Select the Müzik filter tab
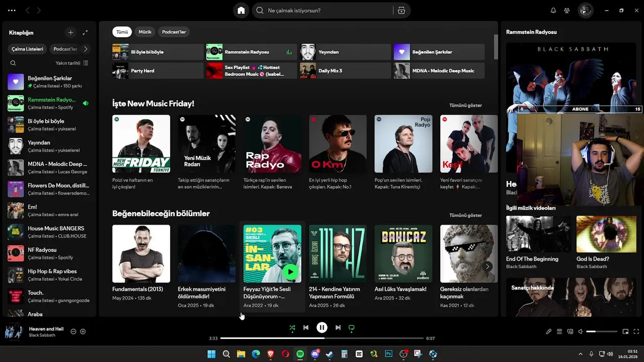The image size is (644, 362). (x=145, y=32)
